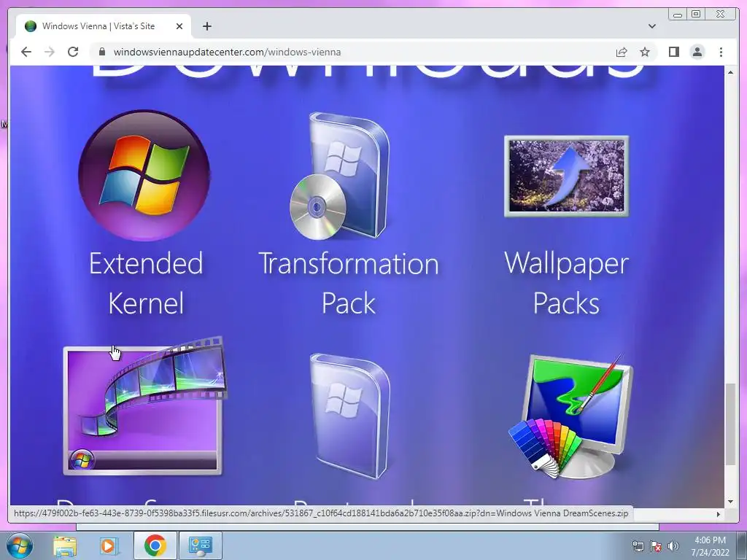Click the horizontal scroll right arrow
The height and width of the screenshot is (560, 747).
[719, 514]
